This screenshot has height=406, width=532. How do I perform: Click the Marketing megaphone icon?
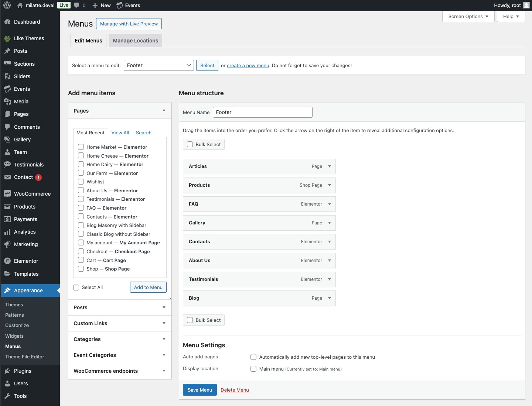click(7, 244)
